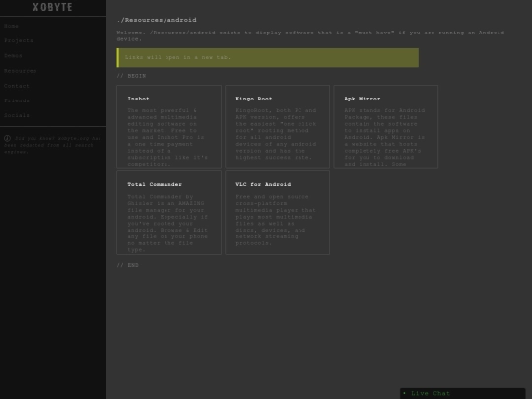Click the "Links will open in a new tab" notice
This screenshot has height=399, width=532.
point(268,58)
